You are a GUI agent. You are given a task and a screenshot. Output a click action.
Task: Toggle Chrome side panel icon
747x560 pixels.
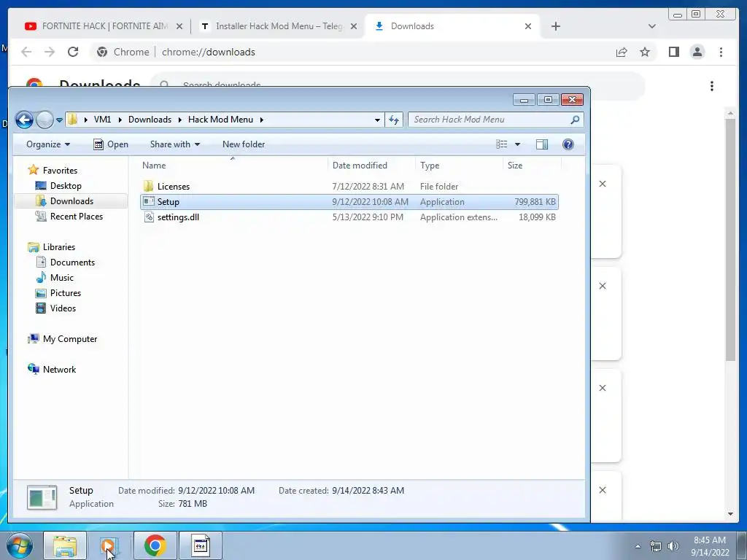673,52
